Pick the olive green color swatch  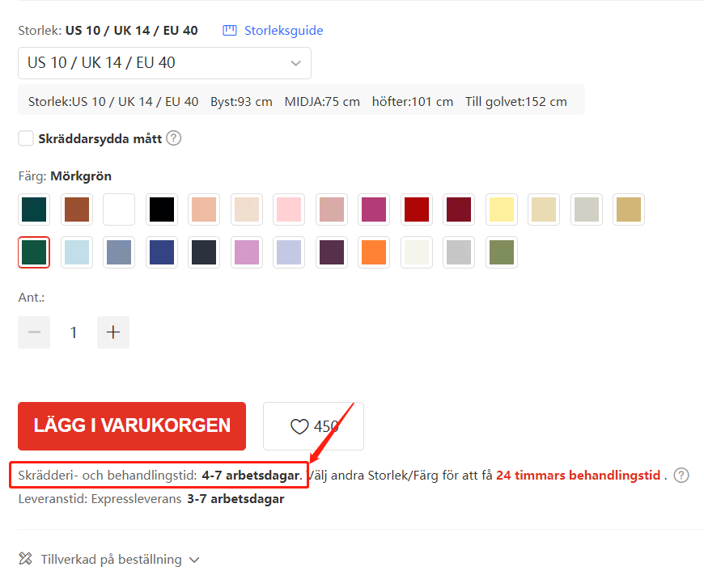tap(502, 252)
